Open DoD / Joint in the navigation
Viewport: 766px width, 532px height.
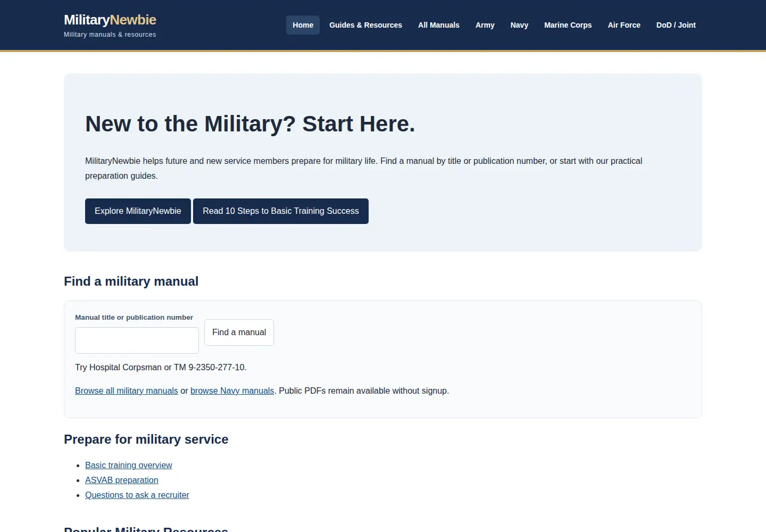[x=676, y=25]
